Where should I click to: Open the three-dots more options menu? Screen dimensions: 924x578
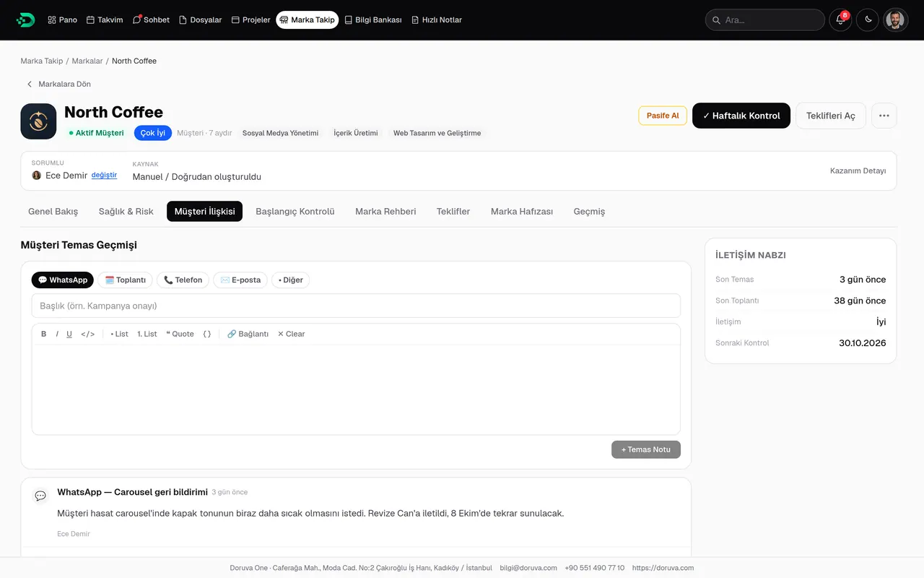pos(884,116)
